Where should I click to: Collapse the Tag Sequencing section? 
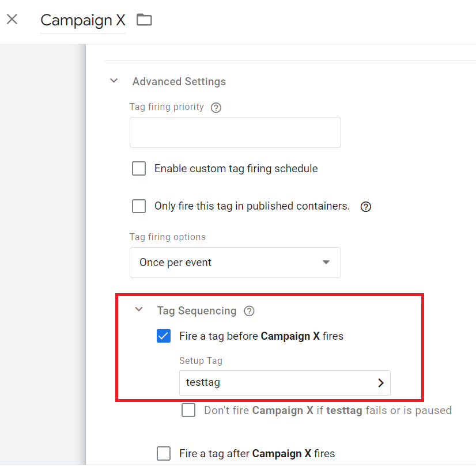pyautogui.click(x=139, y=310)
